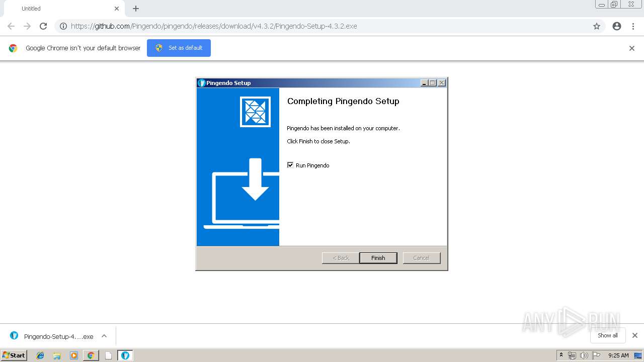The width and height of the screenshot is (644, 362).
Task: Expand the Pingendo download options chevron
Action: click(104, 336)
